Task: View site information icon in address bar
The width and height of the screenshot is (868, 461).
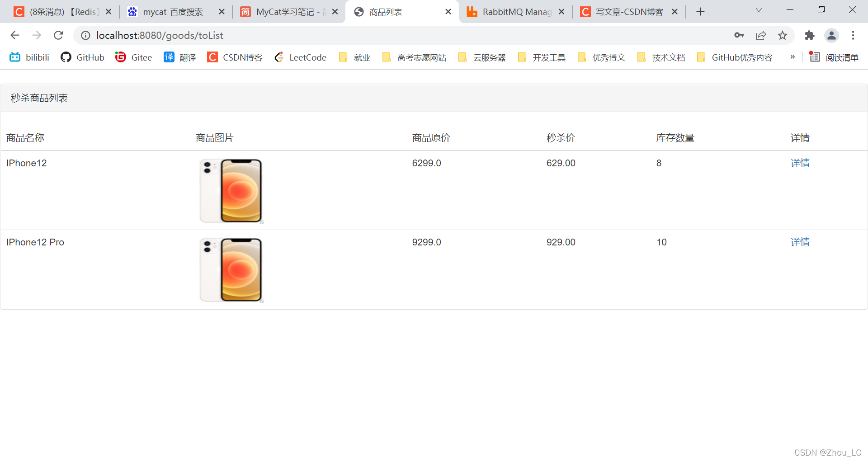Action: [x=85, y=35]
